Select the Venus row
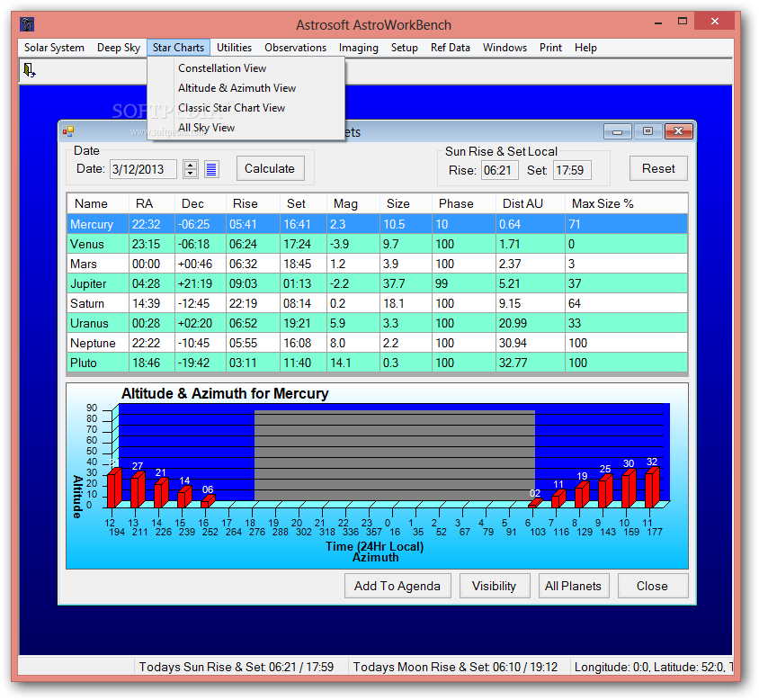 pyautogui.click(x=377, y=244)
